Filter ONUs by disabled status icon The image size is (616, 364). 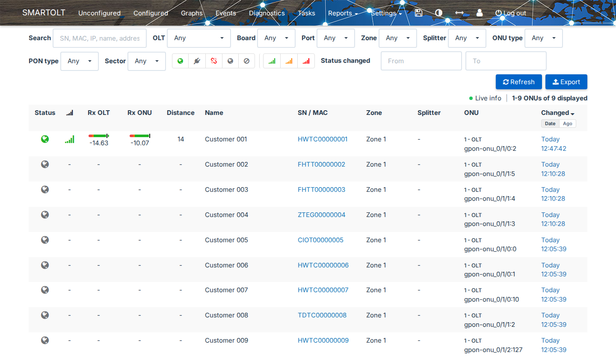coord(246,61)
